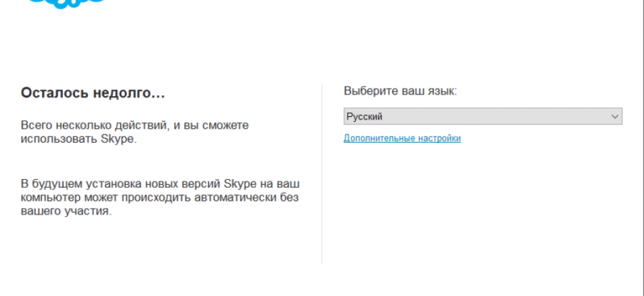This screenshot has width=644, height=296.
Task: Click the word настройки in the blue link
Action: point(440,138)
